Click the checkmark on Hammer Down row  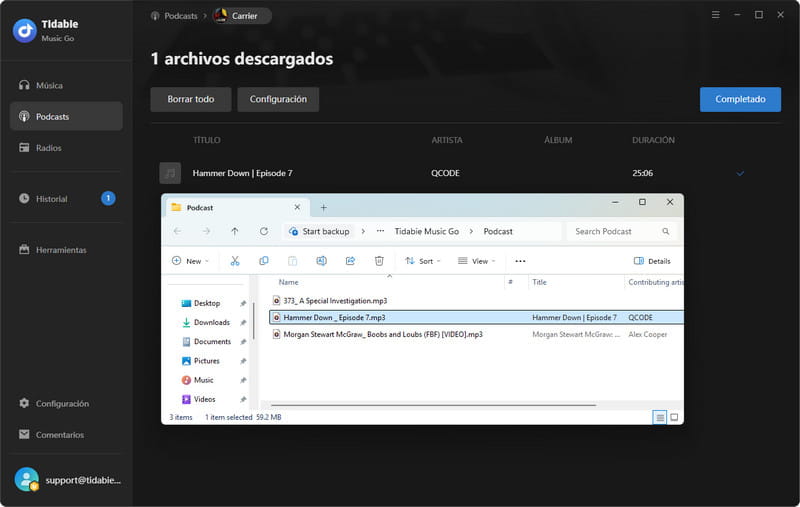coord(740,173)
